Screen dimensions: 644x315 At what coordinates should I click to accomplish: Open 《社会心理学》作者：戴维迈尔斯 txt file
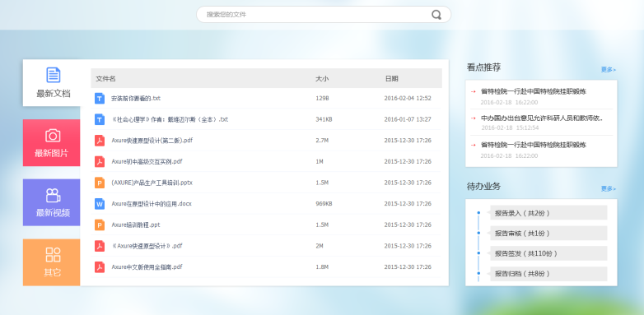pyautogui.click(x=170, y=120)
